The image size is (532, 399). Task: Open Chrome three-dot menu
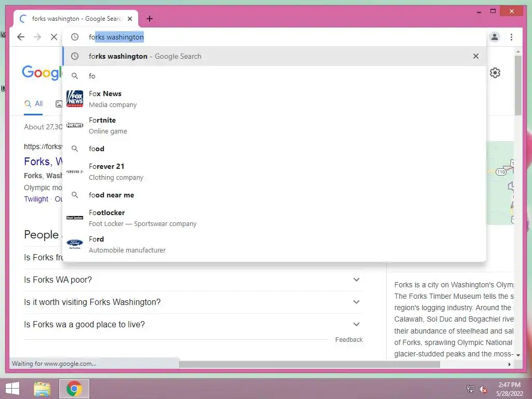[511, 37]
